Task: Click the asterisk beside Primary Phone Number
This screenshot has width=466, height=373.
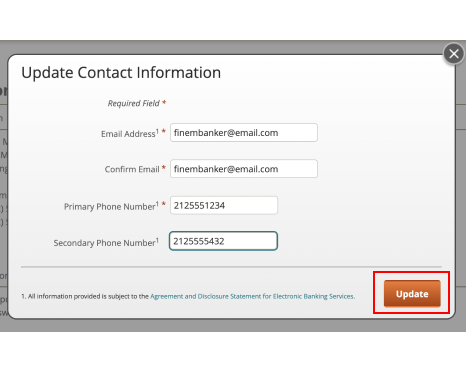Action: pos(164,204)
